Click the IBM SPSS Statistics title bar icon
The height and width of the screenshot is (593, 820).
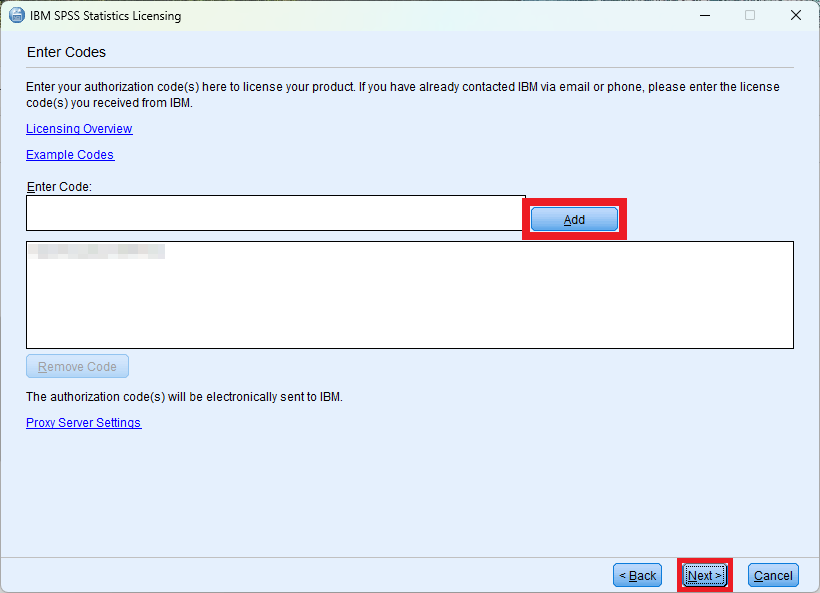[16, 15]
